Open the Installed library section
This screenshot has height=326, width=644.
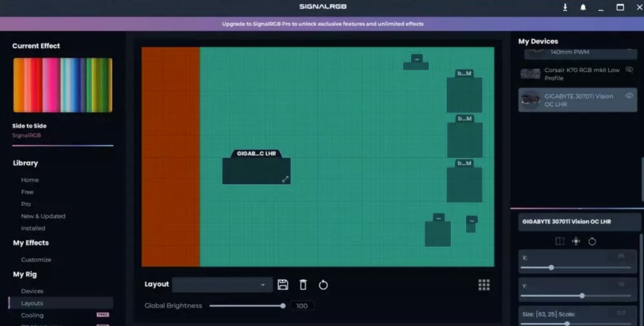coord(33,228)
